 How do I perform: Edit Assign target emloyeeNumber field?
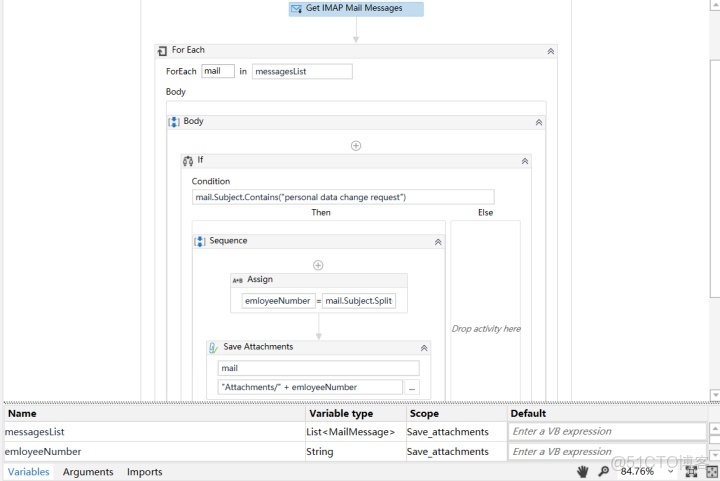(278, 301)
